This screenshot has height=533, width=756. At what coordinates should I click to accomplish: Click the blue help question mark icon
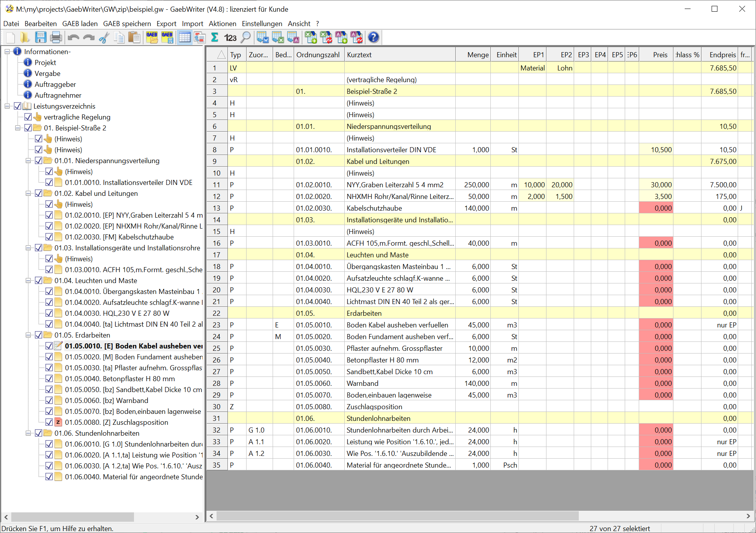tap(373, 37)
